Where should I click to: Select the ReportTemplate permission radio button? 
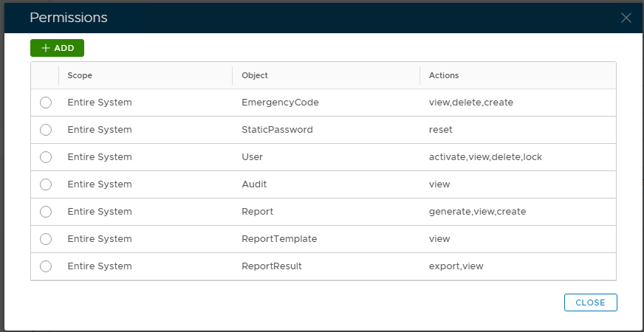46,239
